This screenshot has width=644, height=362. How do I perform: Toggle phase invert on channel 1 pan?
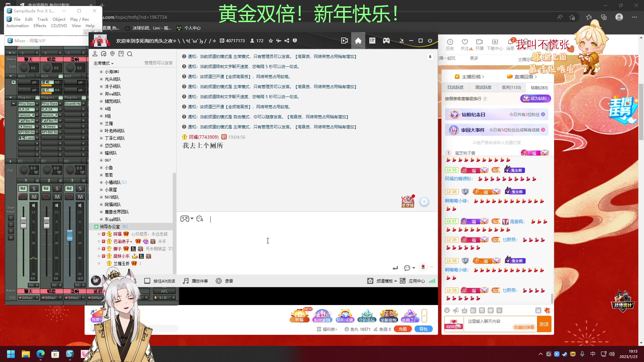point(36,173)
